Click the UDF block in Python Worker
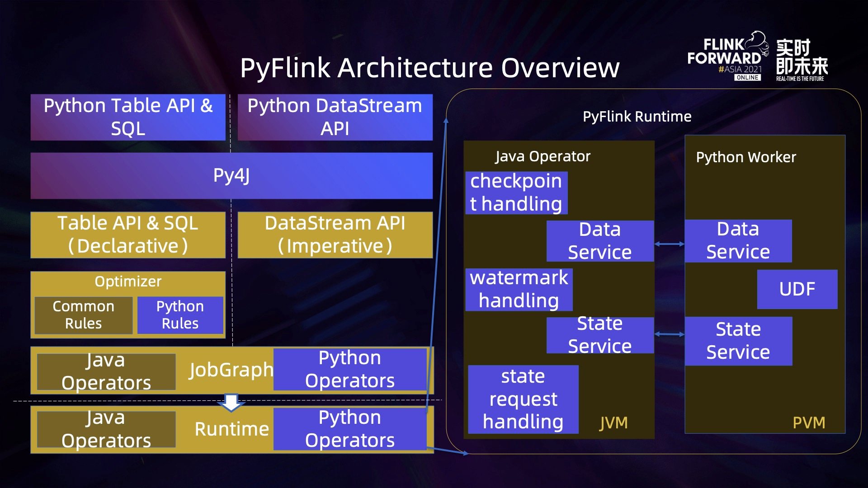The image size is (868, 488). (797, 290)
